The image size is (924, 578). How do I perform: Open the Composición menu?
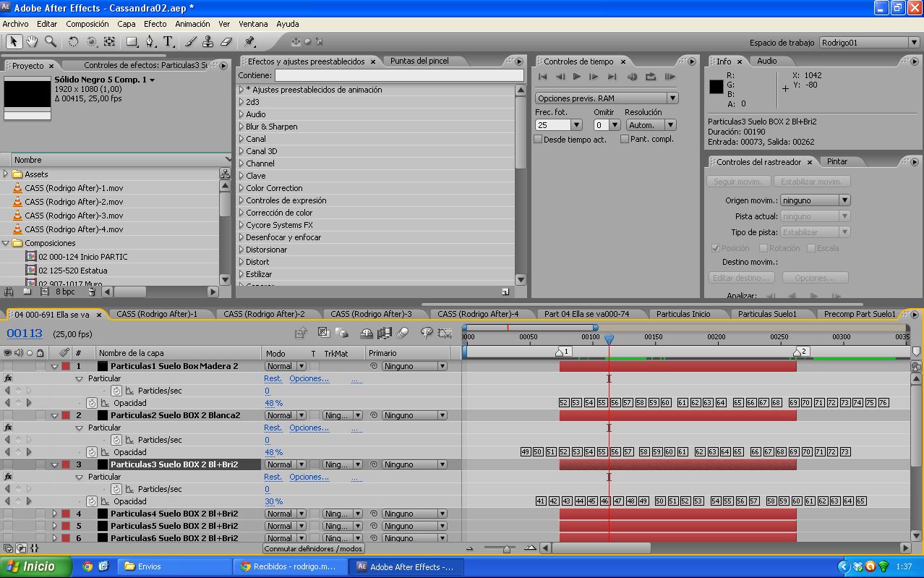87,24
